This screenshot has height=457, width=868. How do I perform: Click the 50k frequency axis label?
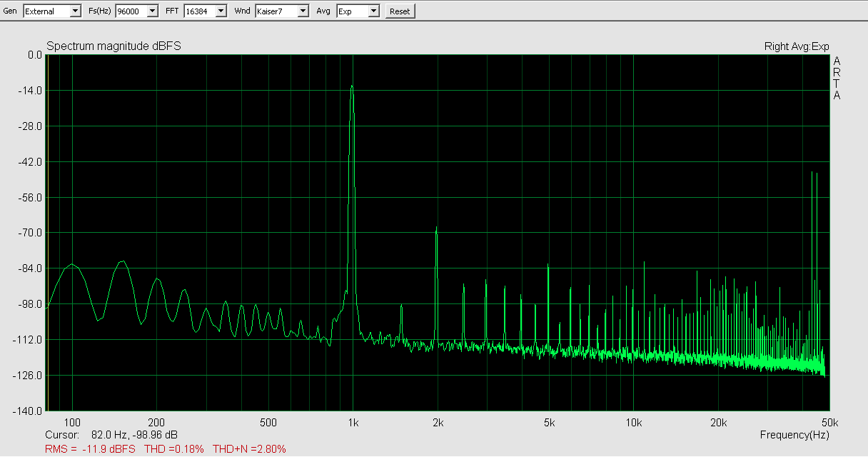click(x=829, y=422)
